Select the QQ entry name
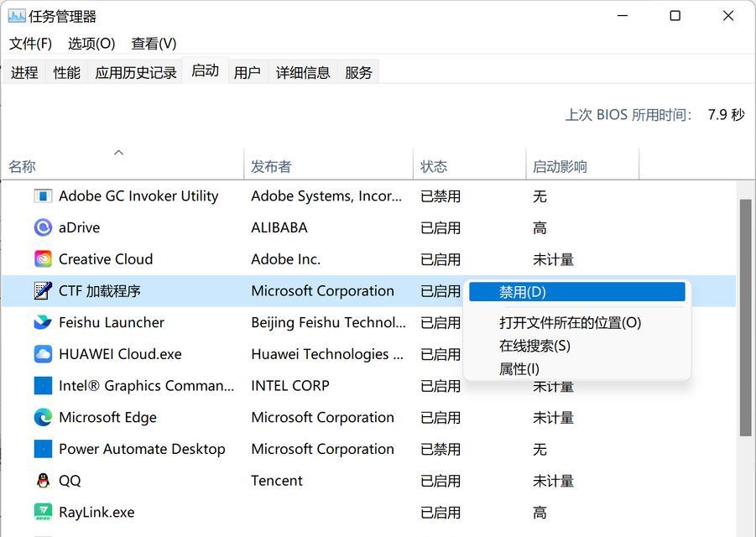The width and height of the screenshot is (756, 537). click(70, 481)
